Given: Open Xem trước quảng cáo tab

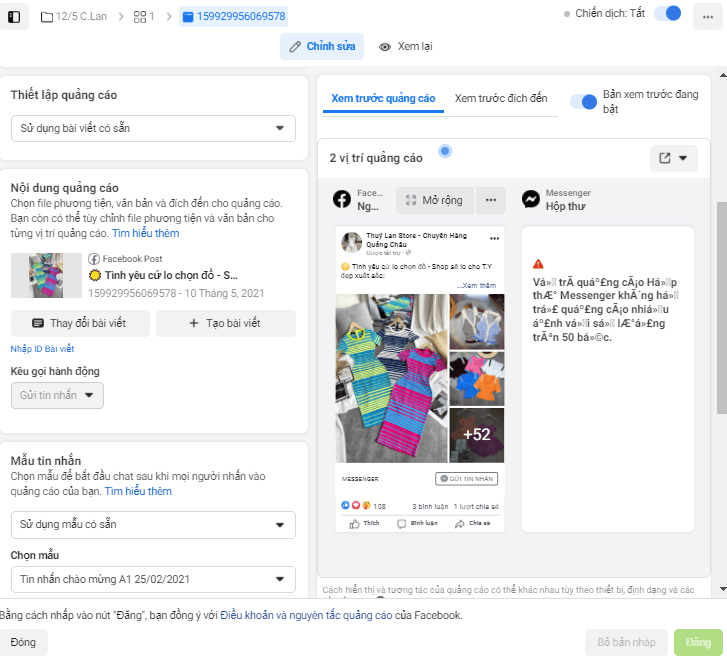Looking at the screenshot, I should (x=383, y=98).
